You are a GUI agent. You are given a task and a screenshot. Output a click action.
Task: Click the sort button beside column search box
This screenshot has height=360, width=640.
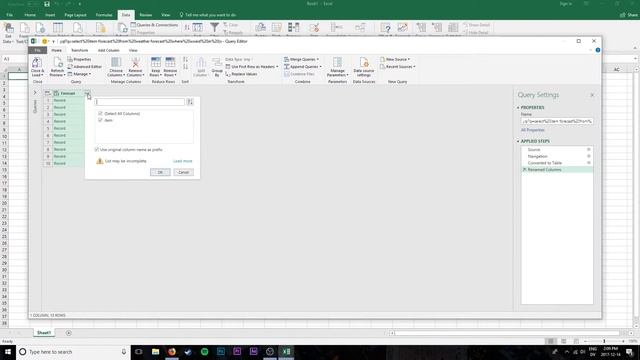(190, 102)
